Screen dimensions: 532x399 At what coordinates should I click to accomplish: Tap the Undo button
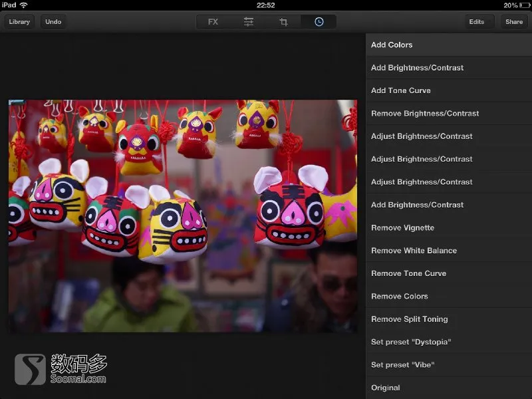coord(53,22)
